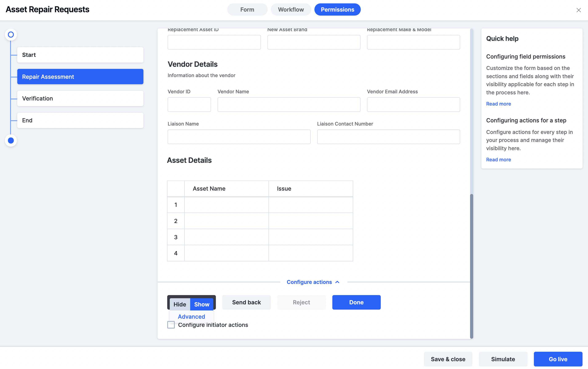Switch to the Workflow tab
Screen dimensions: 588x369
(291, 9)
